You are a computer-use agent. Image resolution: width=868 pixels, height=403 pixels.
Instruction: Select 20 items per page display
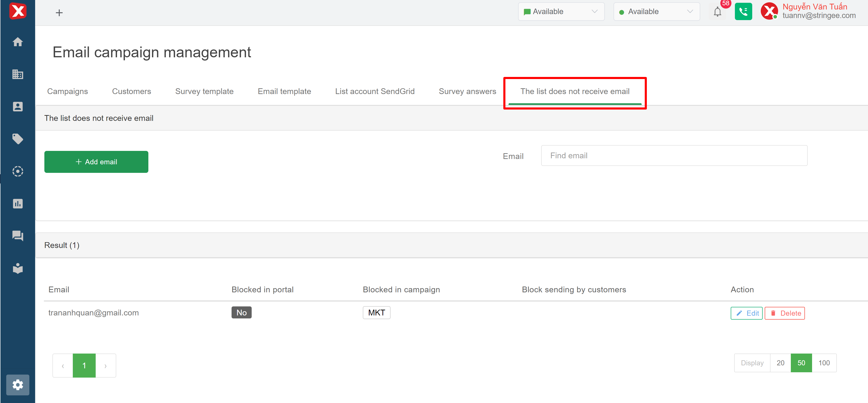pos(780,363)
